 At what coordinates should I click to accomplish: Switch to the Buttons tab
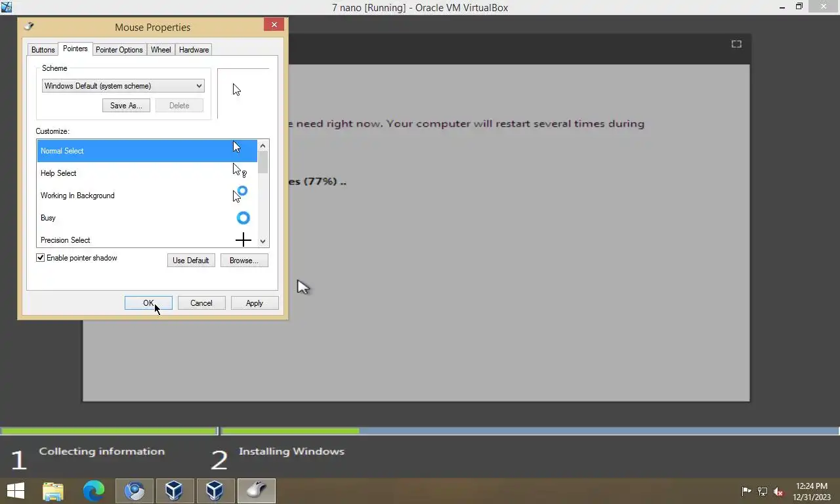[x=43, y=50]
